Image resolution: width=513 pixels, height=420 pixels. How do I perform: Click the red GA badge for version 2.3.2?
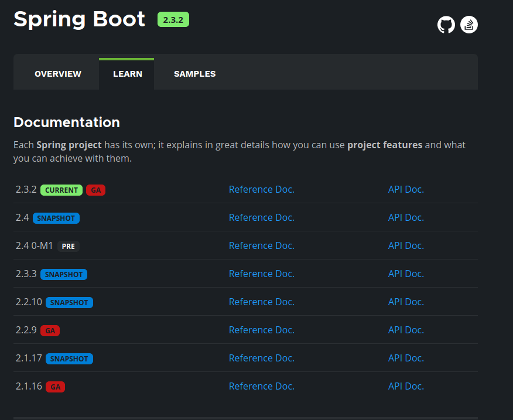[x=95, y=190]
